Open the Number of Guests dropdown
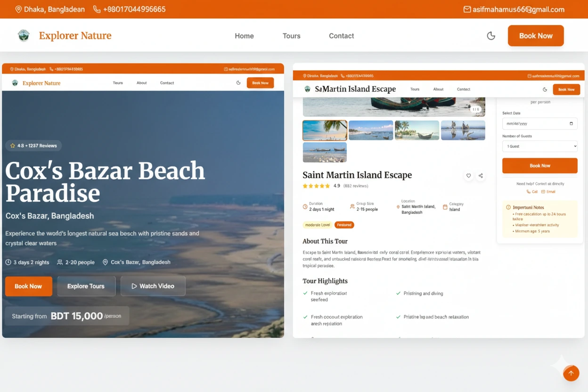Image resolution: width=588 pixels, height=392 pixels. click(x=540, y=147)
